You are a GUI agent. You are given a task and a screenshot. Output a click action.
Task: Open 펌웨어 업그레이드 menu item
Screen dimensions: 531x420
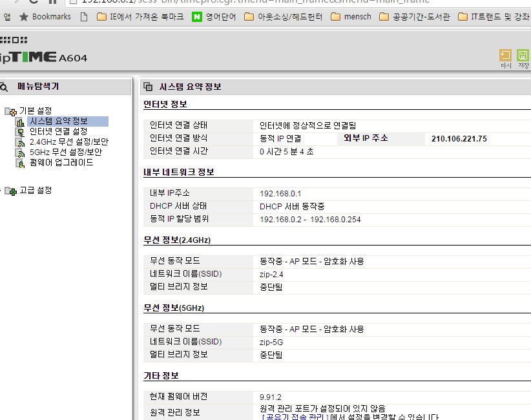point(61,163)
